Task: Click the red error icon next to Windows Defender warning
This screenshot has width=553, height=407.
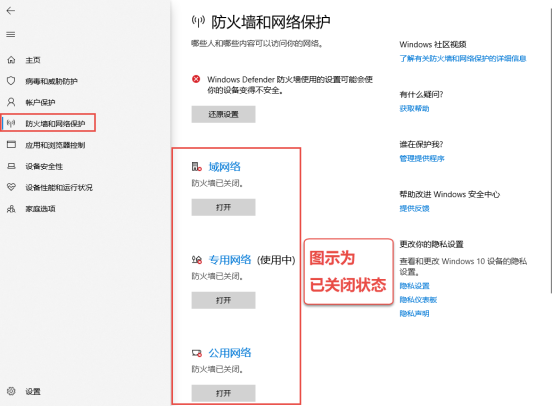Action: click(x=196, y=79)
